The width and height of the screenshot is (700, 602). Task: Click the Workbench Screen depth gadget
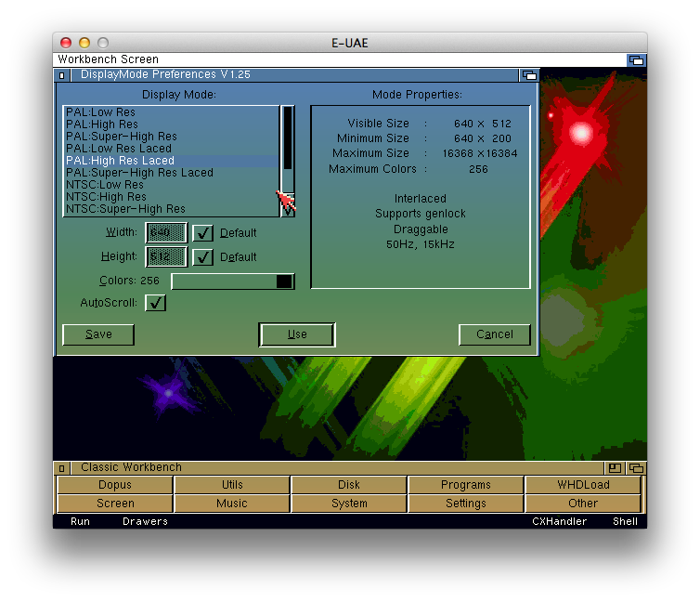[x=636, y=59]
